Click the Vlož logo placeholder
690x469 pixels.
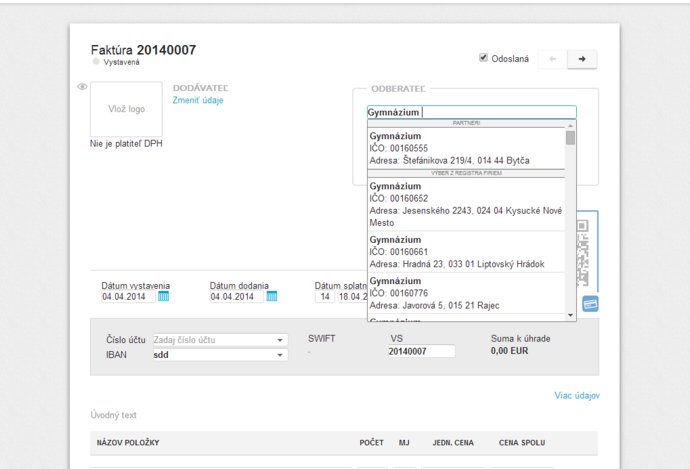(x=126, y=109)
